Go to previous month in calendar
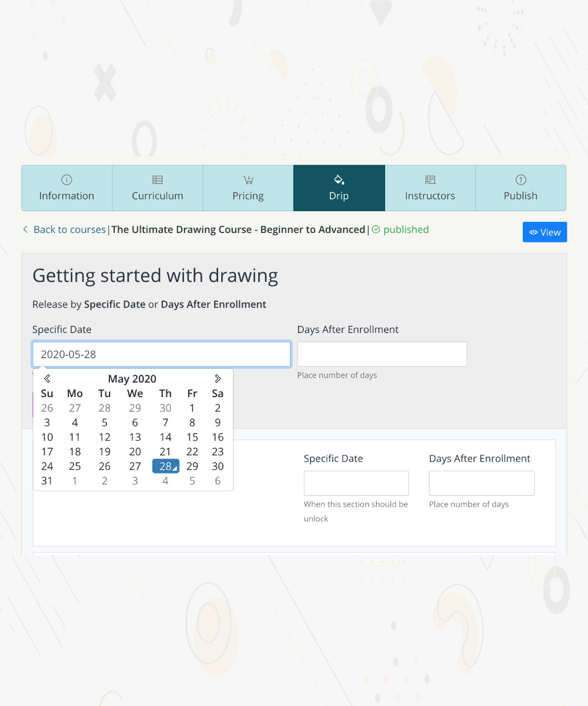The image size is (588, 706). pos(47,378)
